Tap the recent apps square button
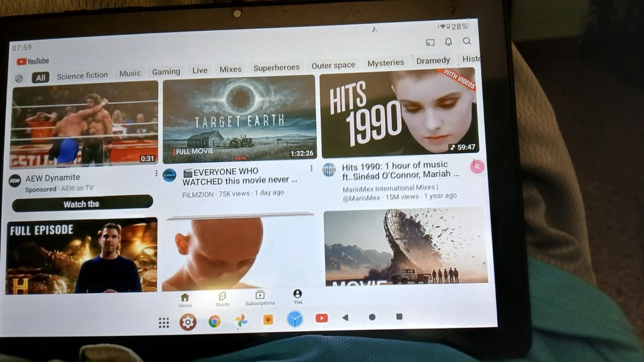The image size is (644, 362). pyautogui.click(x=398, y=316)
